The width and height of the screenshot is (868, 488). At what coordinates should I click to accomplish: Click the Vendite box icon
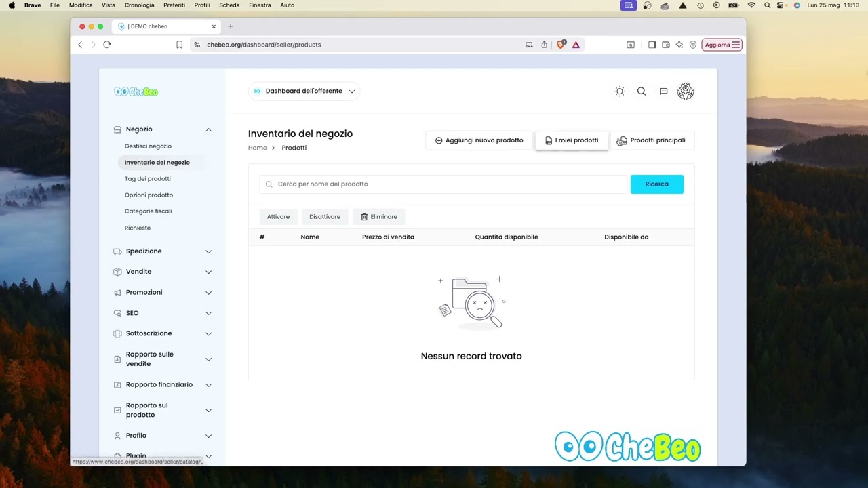(118, 272)
